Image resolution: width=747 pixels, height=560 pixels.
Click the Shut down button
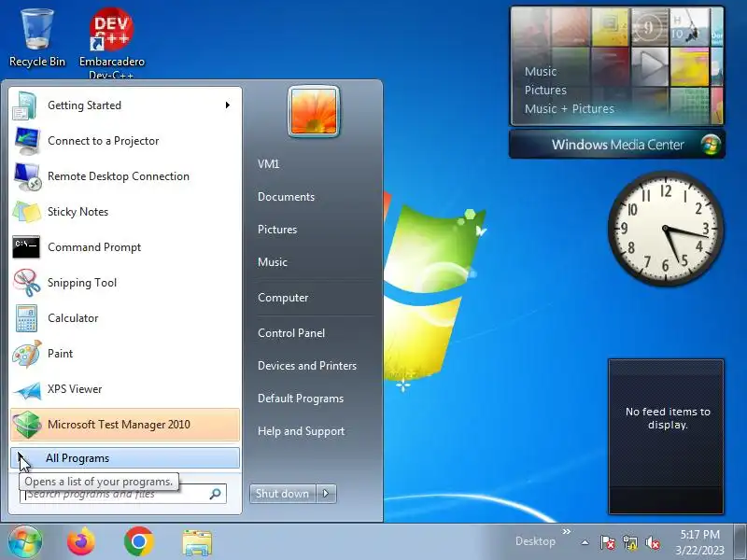[x=283, y=494]
